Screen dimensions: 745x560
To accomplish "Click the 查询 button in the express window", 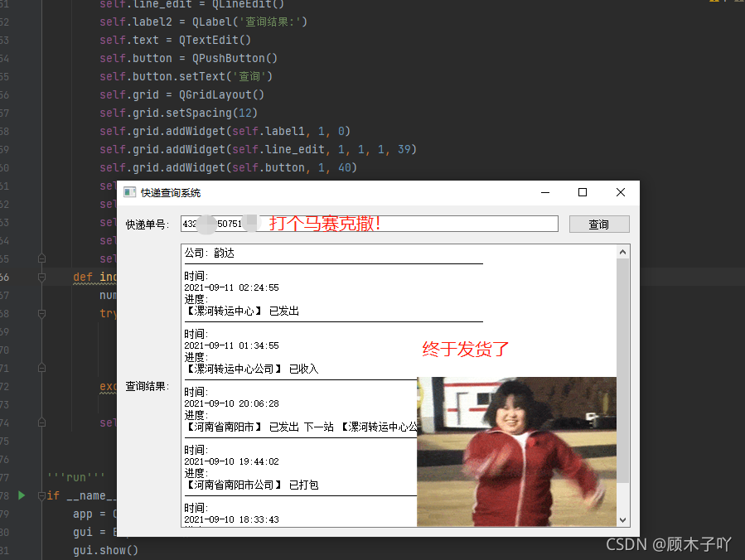I will pos(599,224).
